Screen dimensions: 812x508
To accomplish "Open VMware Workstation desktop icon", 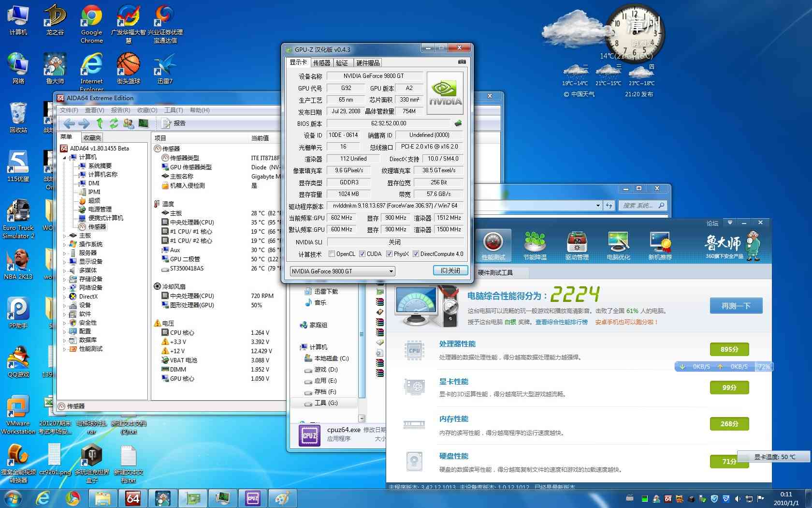I will tap(18, 415).
